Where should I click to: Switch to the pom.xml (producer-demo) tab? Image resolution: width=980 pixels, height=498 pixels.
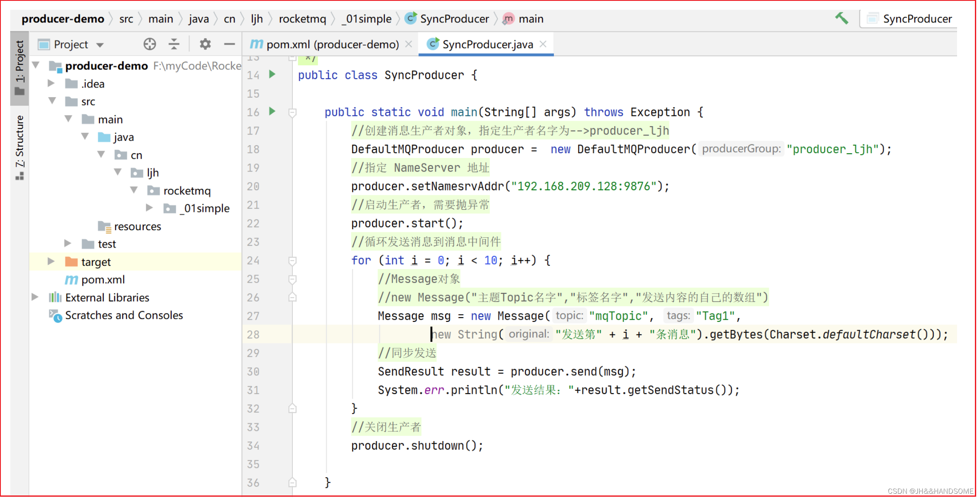click(x=331, y=44)
